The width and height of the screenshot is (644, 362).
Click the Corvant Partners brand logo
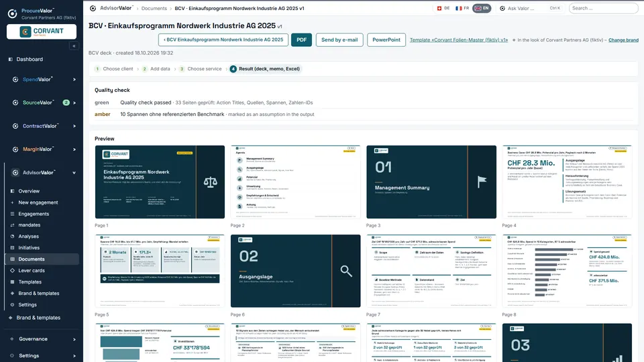pyautogui.click(x=42, y=32)
